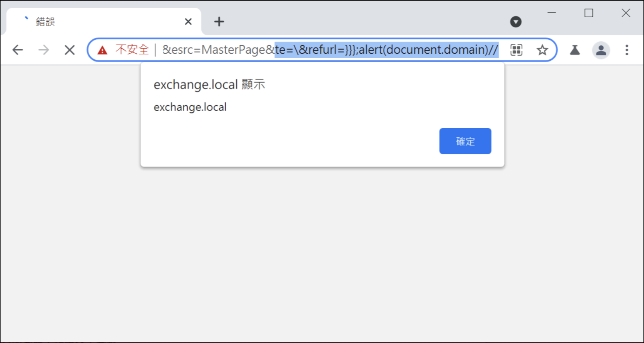
Task: Minimize the browser window
Action: coord(552,13)
